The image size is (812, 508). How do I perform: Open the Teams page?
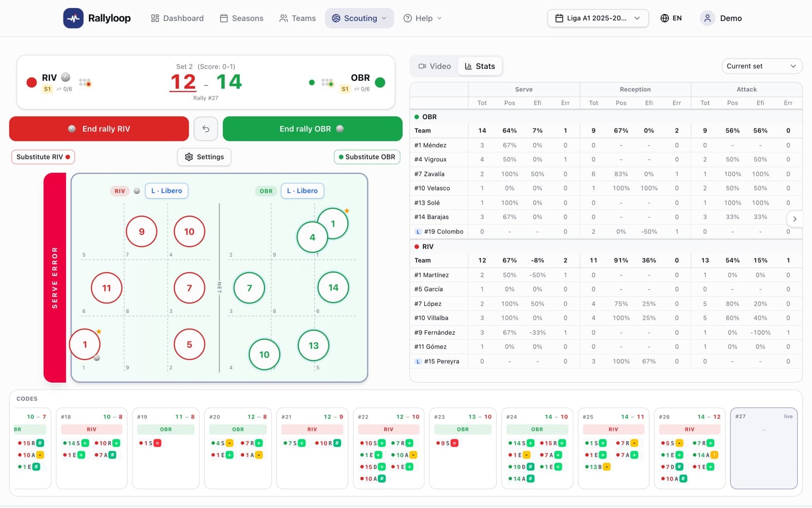point(297,18)
